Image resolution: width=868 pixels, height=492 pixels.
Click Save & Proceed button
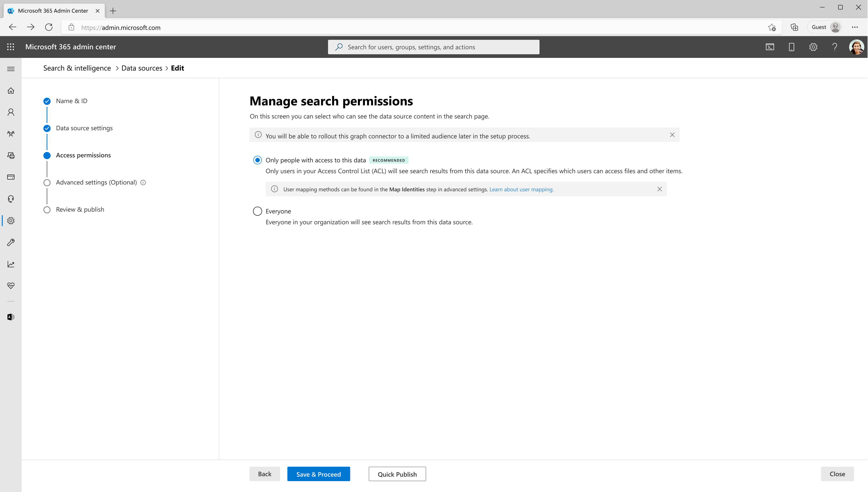point(318,474)
